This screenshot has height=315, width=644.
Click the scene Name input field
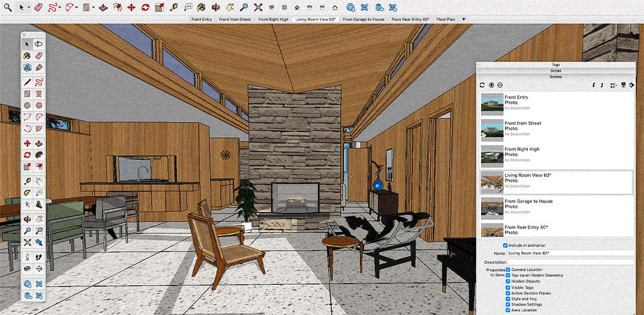point(570,253)
